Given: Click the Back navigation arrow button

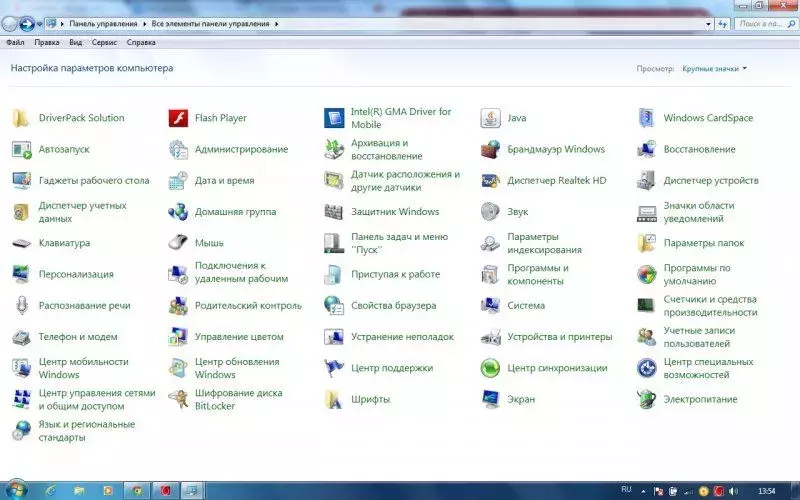Looking at the screenshot, I should [9, 23].
